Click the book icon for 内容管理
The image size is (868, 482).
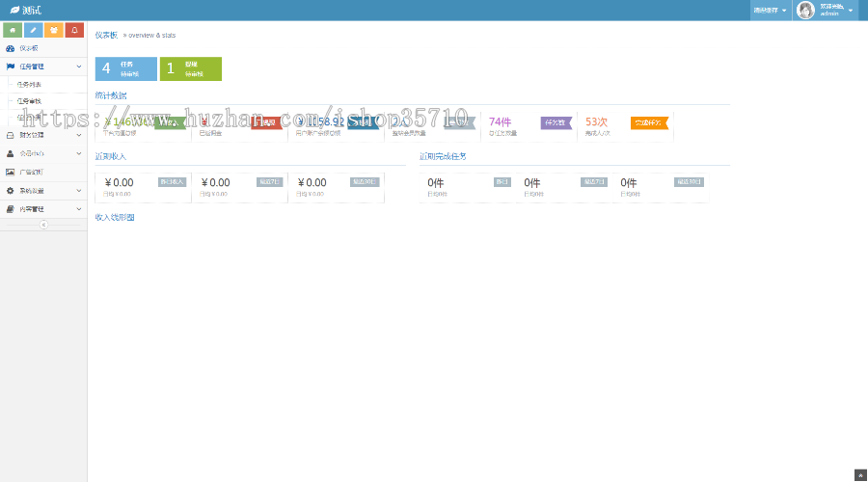pos(10,209)
